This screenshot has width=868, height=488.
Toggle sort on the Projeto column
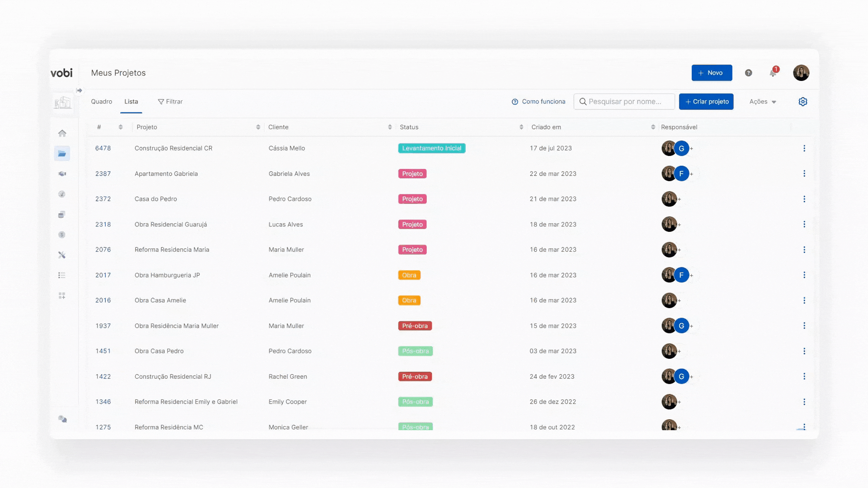[258, 127]
